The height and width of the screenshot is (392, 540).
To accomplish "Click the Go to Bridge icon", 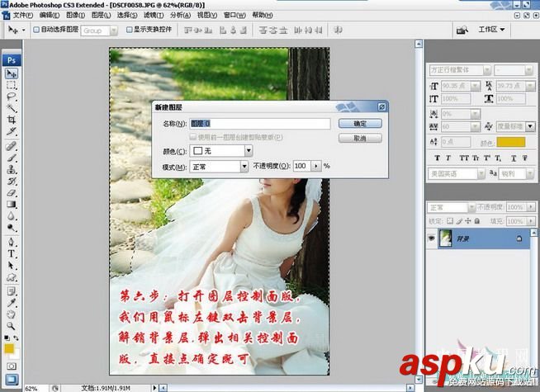I will pyautogui.click(x=462, y=30).
